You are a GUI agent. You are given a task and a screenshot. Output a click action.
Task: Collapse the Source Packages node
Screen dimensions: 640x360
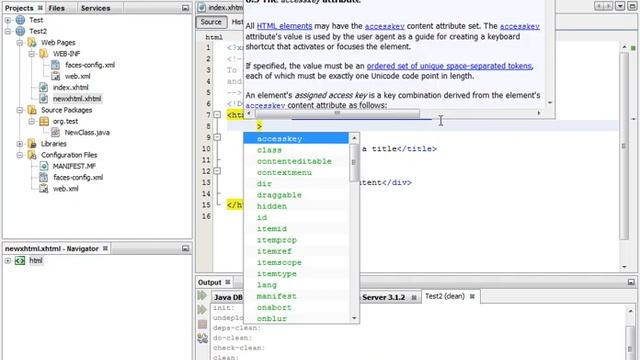tap(20, 110)
